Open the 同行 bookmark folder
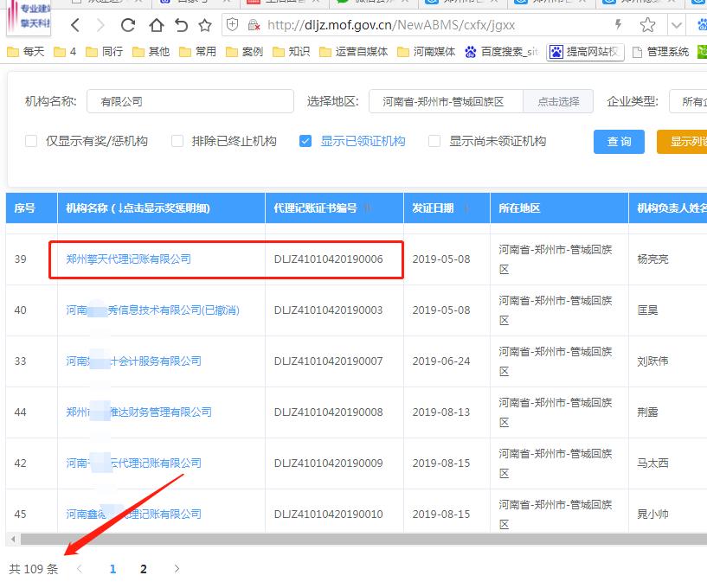 104,52
